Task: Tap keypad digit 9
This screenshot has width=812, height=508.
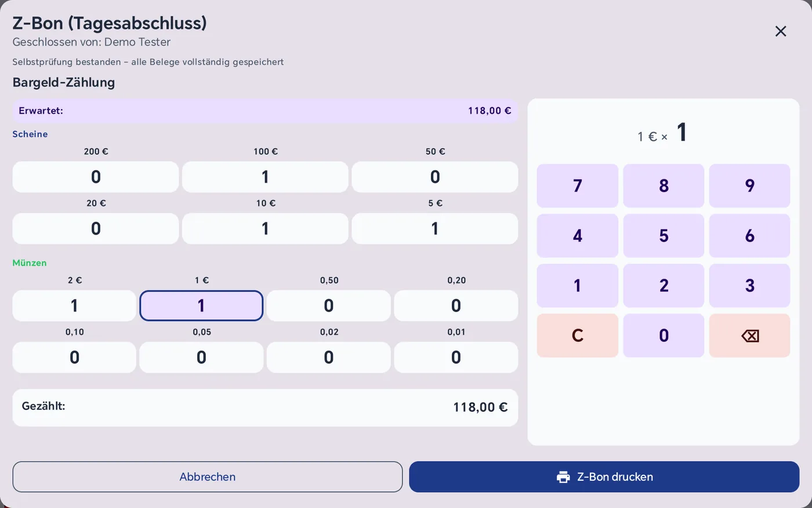Action: coord(749,186)
